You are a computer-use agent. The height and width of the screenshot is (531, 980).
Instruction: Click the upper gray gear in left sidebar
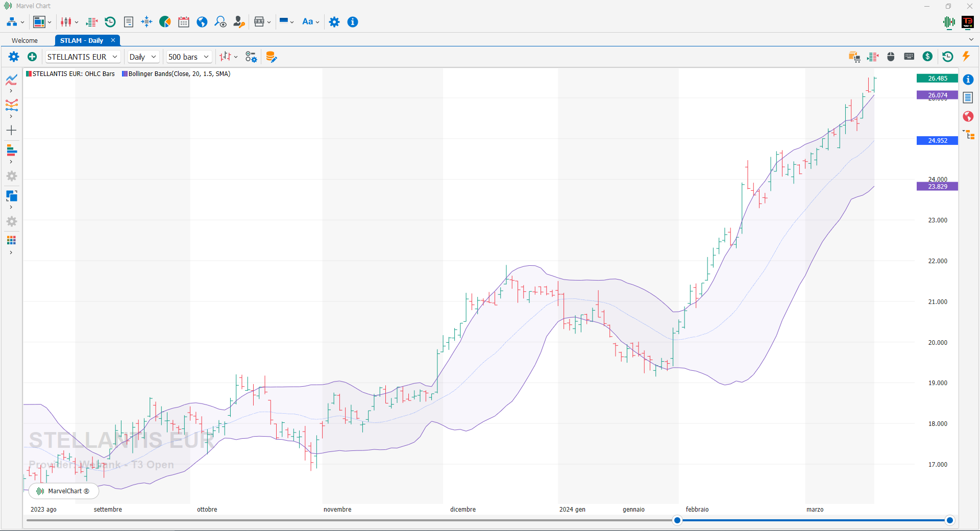[x=12, y=176]
